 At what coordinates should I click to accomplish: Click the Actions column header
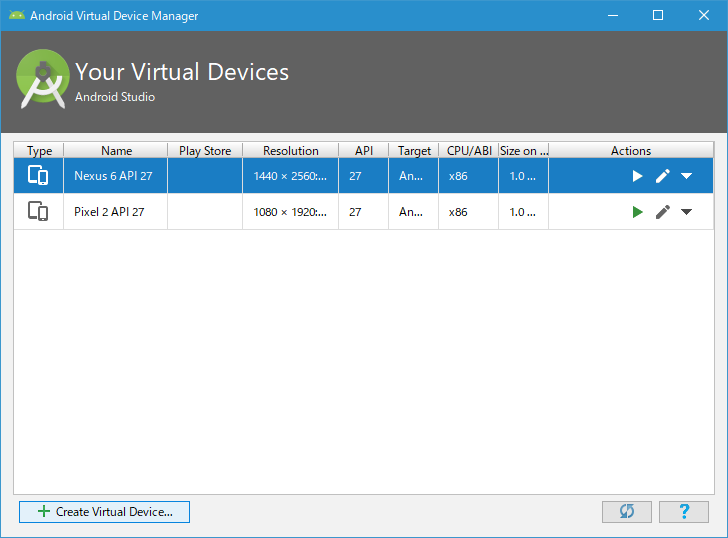point(631,150)
